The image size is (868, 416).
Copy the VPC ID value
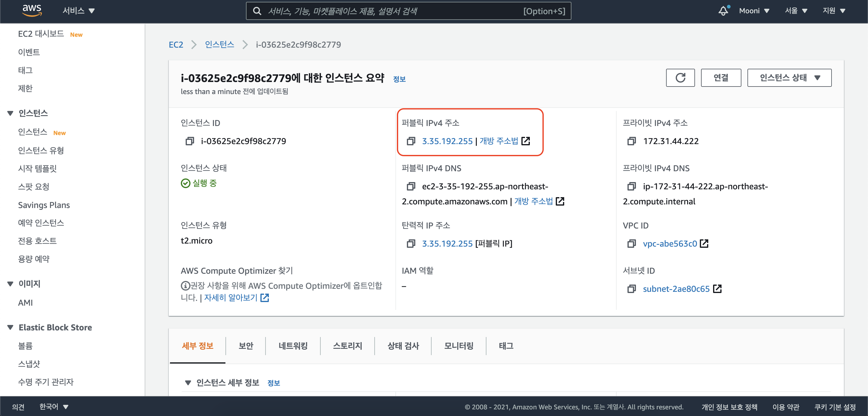pos(631,243)
